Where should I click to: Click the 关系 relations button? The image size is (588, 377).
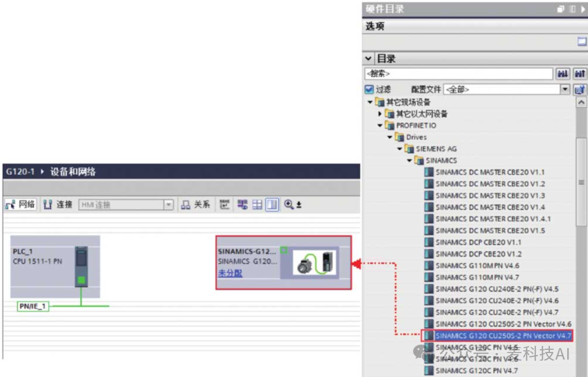(x=196, y=204)
